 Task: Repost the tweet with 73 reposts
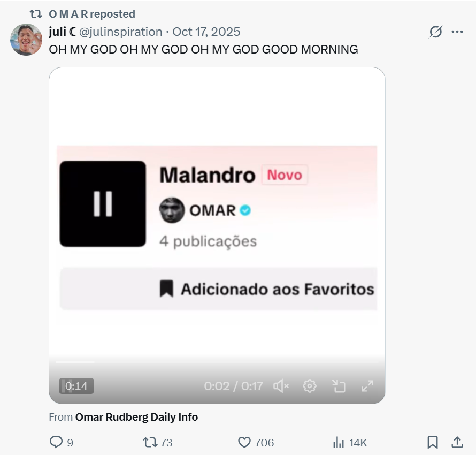tap(150, 442)
